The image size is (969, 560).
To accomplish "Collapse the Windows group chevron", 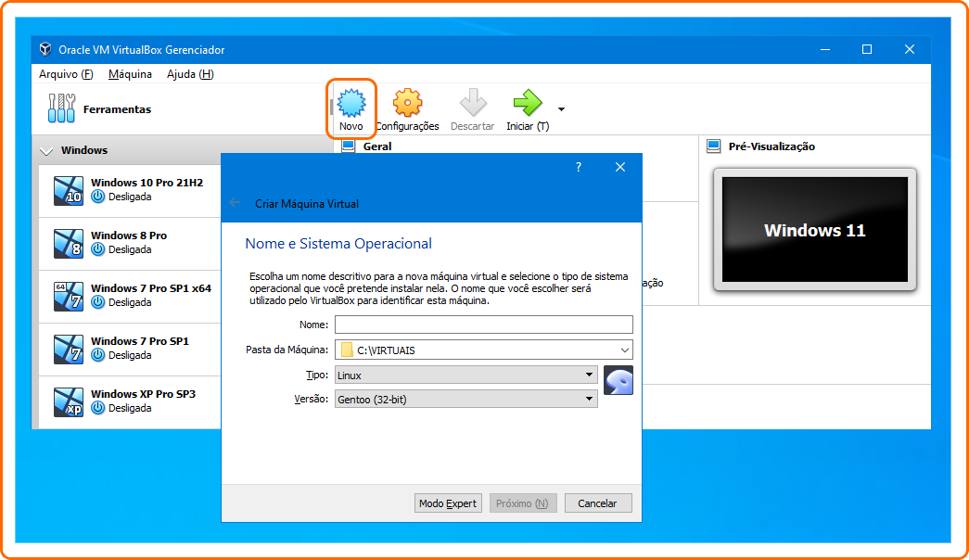I will point(45,151).
